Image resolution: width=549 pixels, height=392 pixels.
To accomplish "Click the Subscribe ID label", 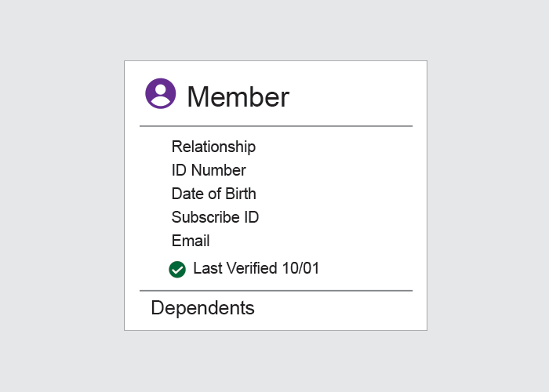I will 216,217.
